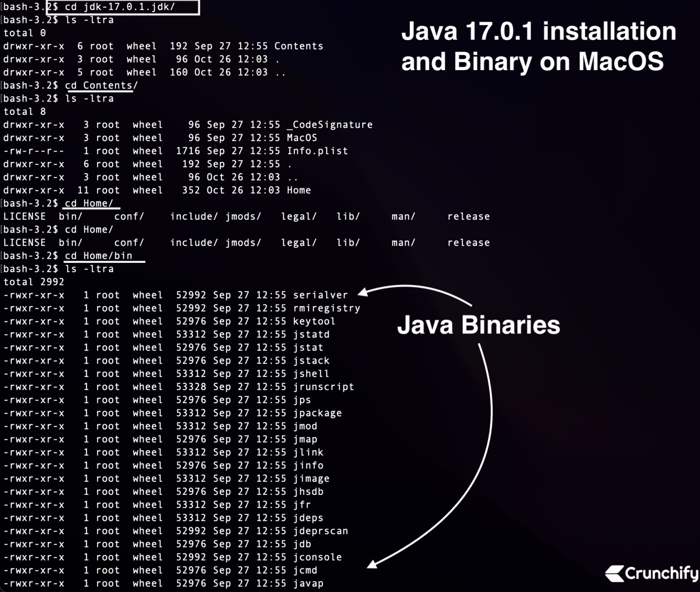Click the rmiregistry file name
Viewport: 700px width, 592px height.
tap(327, 308)
